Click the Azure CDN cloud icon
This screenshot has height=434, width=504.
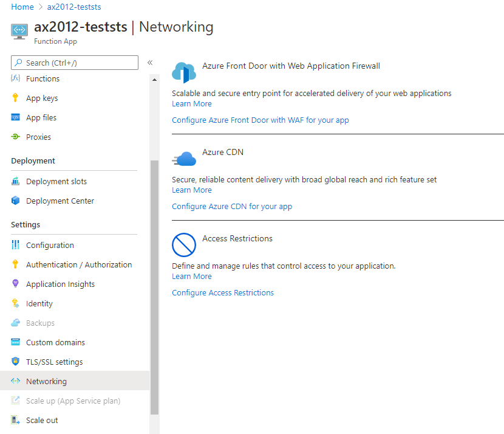tap(183, 158)
